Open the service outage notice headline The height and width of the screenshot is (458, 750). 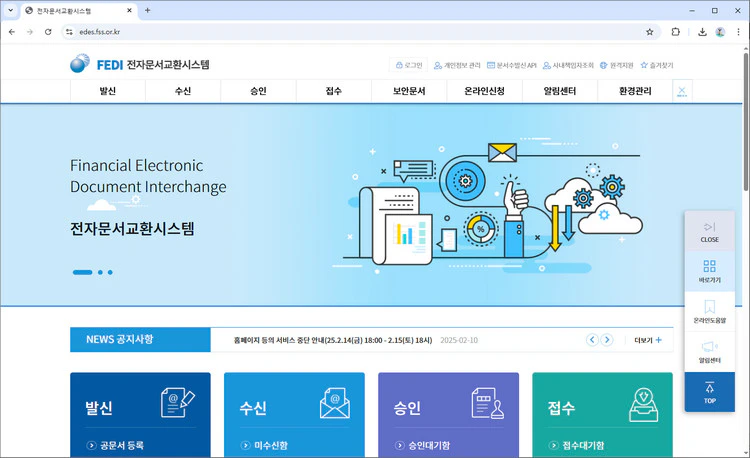(332, 340)
